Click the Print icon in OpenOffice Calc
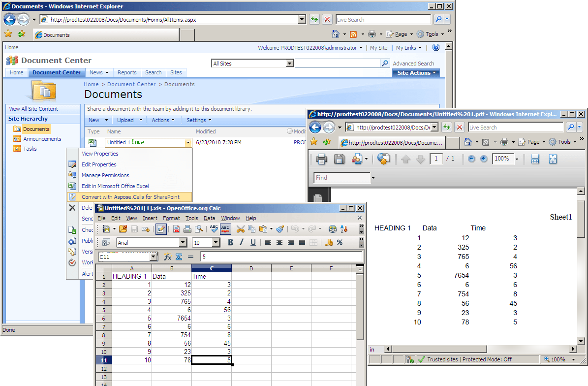Image resolution: width=588 pixels, height=386 pixels. [187, 229]
